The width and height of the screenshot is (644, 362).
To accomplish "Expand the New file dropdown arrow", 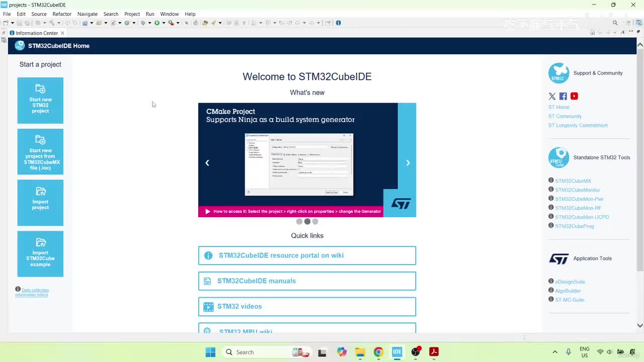I will [12, 23].
